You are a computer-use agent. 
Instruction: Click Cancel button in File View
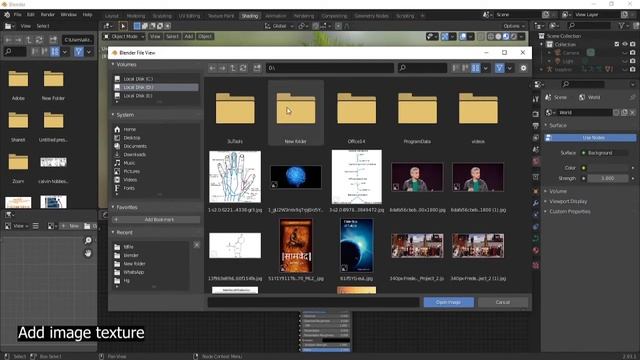point(502,302)
